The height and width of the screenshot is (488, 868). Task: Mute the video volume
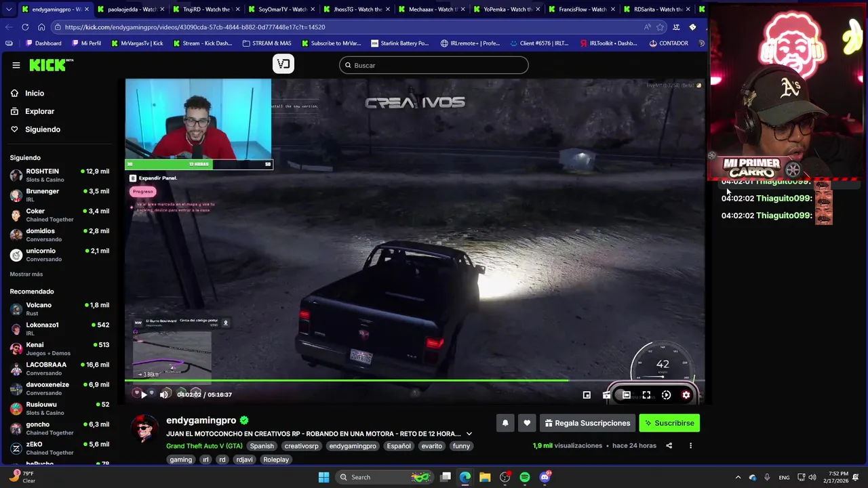163,394
